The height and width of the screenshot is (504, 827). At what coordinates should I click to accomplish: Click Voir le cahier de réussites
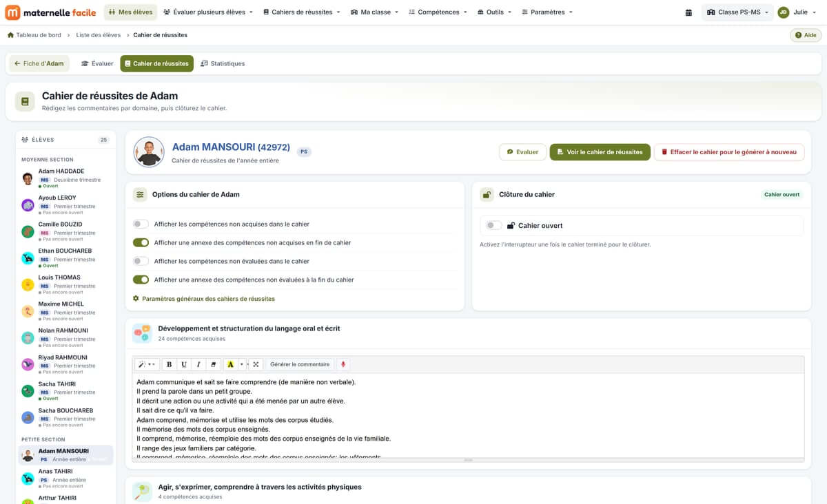(600, 152)
